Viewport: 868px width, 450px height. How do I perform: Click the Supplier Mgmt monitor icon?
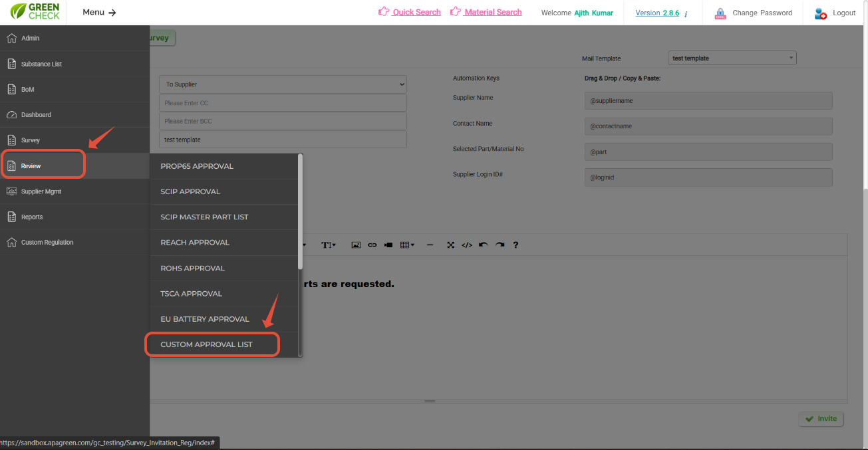click(11, 191)
